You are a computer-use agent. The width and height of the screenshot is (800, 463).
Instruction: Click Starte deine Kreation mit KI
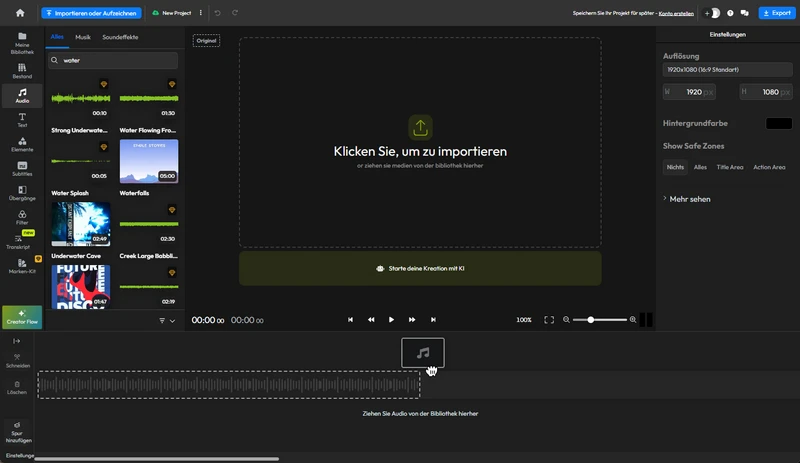pyautogui.click(x=420, y=268)
